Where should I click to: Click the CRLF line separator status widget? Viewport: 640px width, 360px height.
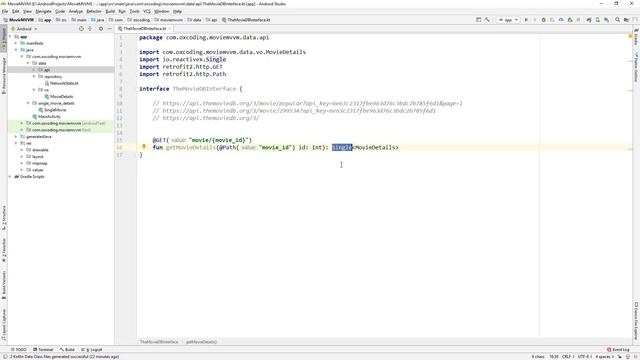pyautogui.click(x=567, y=357)
